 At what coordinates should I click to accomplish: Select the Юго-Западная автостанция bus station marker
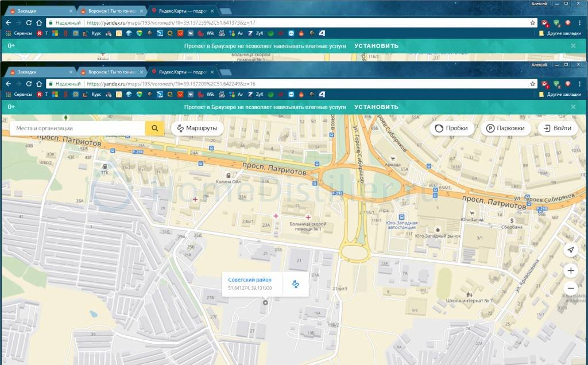coord(401,216)
